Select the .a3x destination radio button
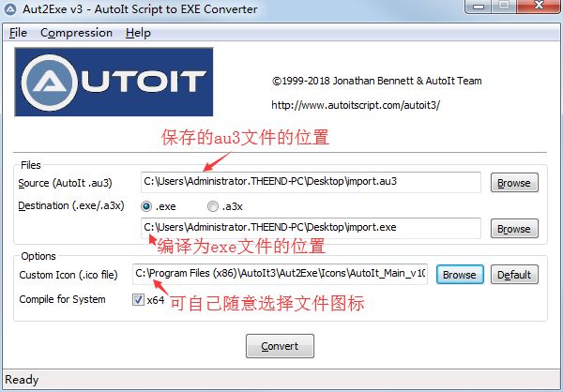The height and width of the screenshot is (392, 563). (213, 206)
